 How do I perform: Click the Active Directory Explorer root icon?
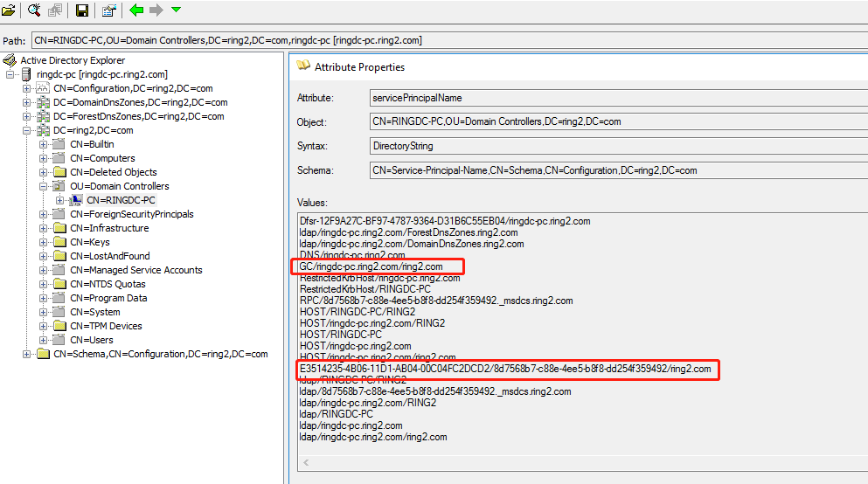pos(10,60)
